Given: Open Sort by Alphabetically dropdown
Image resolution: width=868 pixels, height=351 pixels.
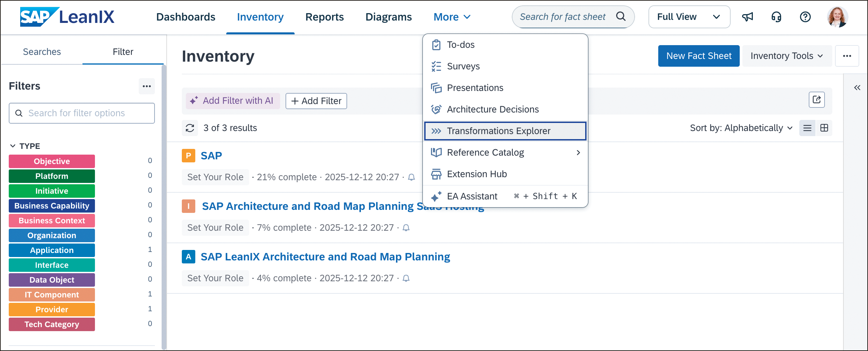Looking at the screenshot, I should click(x=741, y=128).
